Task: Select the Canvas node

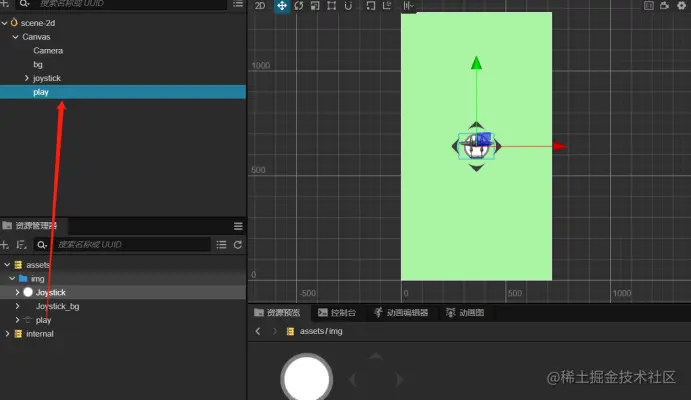Action: tap(36, 37)
